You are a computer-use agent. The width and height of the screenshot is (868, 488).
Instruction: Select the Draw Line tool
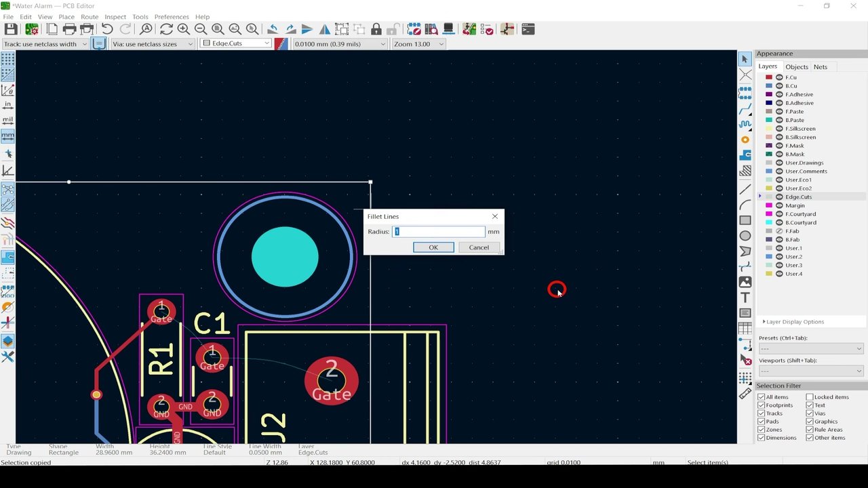[745, 189]
